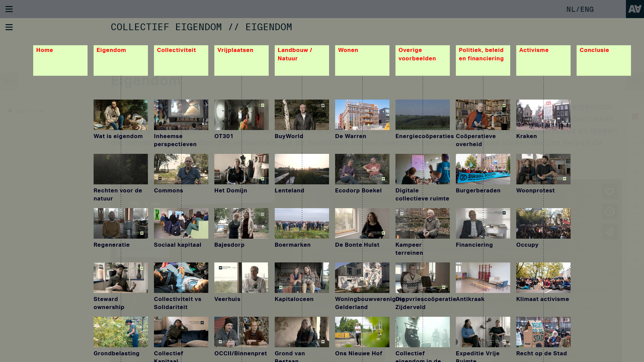Open the Recht op de Stad thumbnail
This screenshot has height=362, width=644.
coord(543,332)
